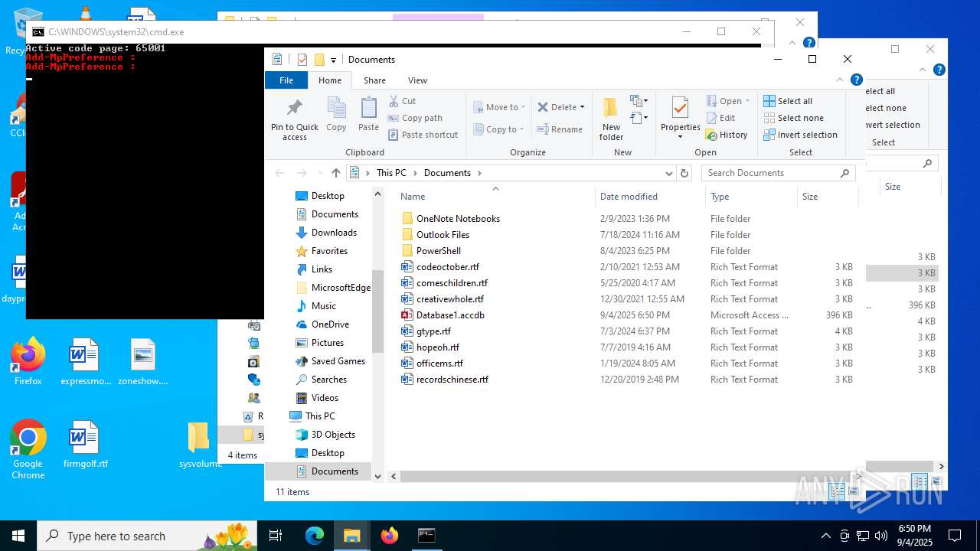
Task: Open Customize Quick Access Toolbar dropdown
Action: (333, 60)
